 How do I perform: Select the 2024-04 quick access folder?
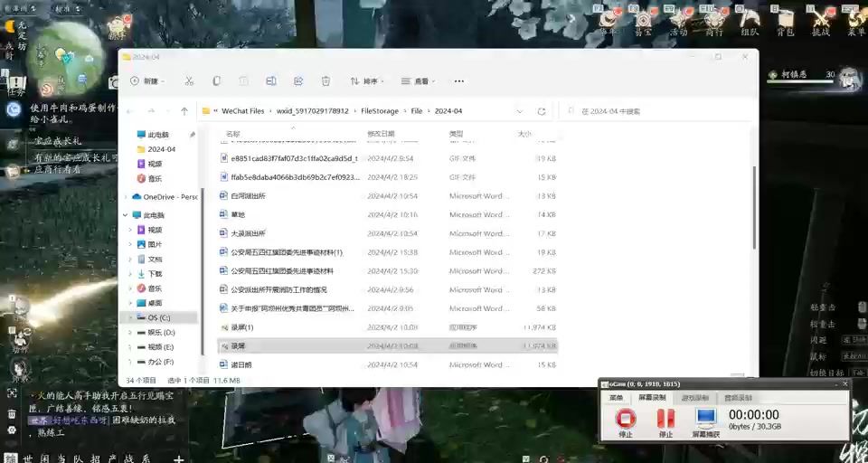click(x=161, y=149)
